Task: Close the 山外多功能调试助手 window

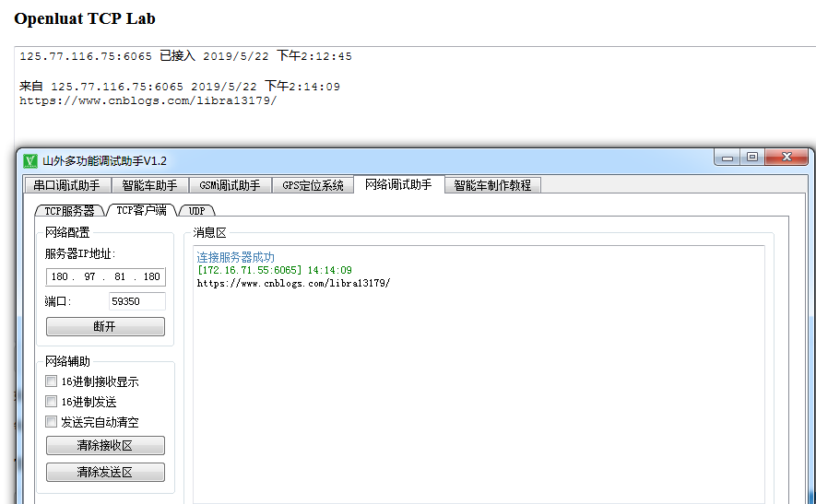Action: (x=786, y=157)
